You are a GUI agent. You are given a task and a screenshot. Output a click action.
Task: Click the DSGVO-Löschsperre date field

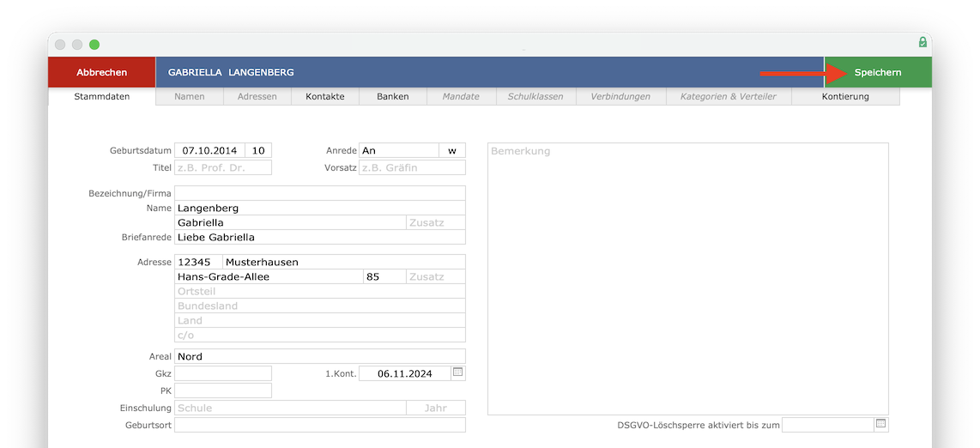[828, 425]
